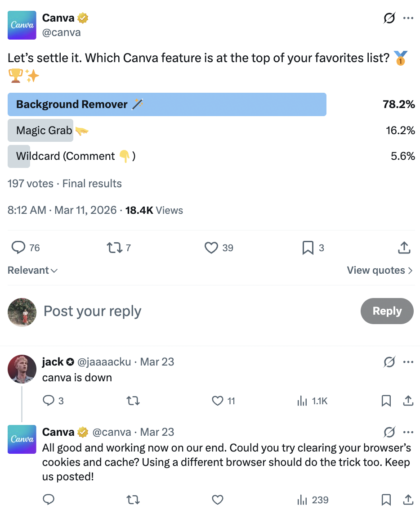Open Canva's profile via its avatar

22,25
